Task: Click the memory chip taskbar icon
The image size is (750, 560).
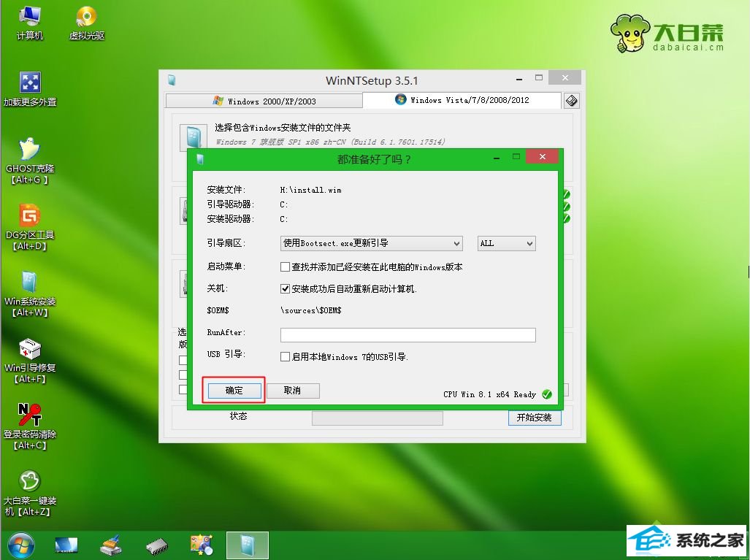Action: [x=157, y=545]
